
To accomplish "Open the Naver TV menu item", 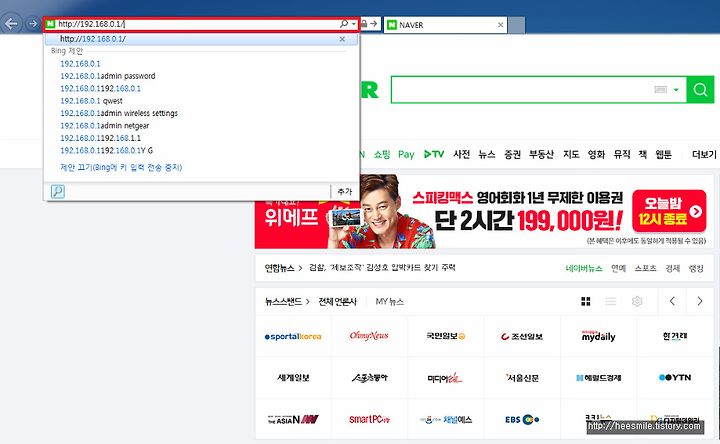I will (x=433, y=154).
